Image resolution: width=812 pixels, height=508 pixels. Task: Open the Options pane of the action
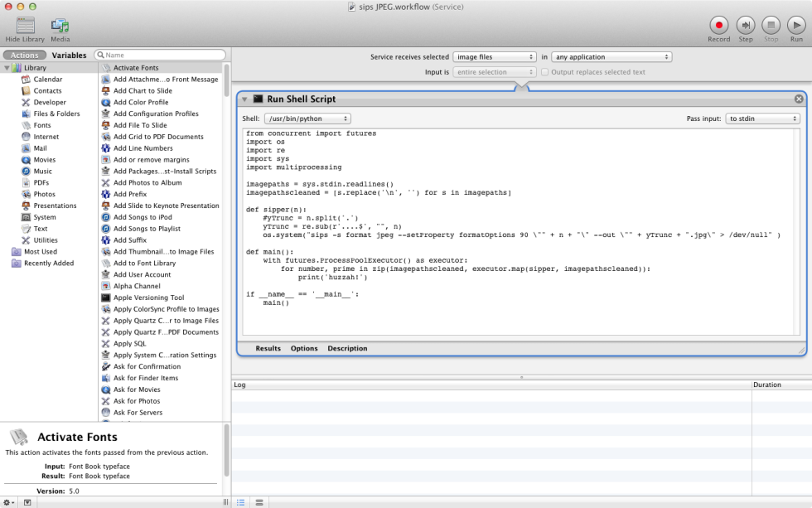click(x=303, y=348)
